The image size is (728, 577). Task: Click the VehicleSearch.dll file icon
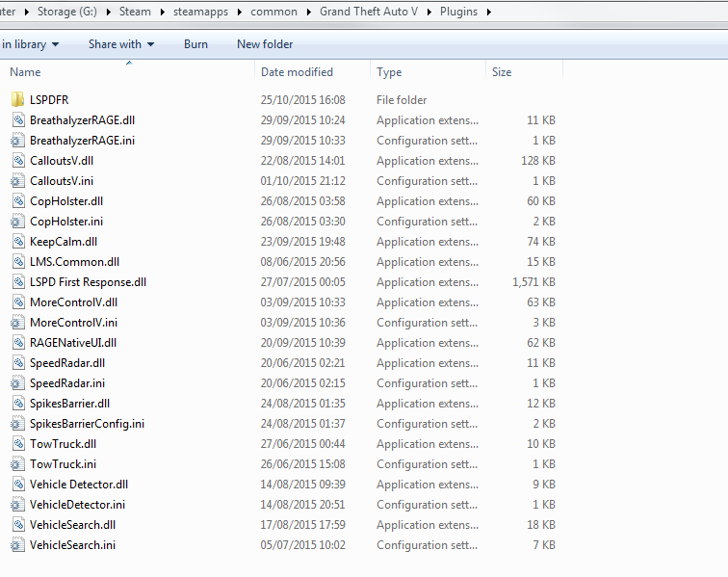[17, 524]
